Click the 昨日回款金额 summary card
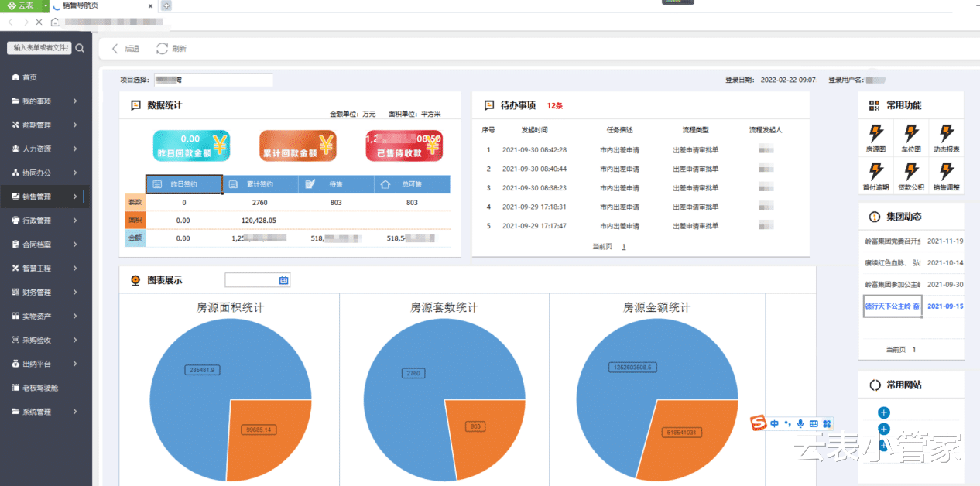 190,145
